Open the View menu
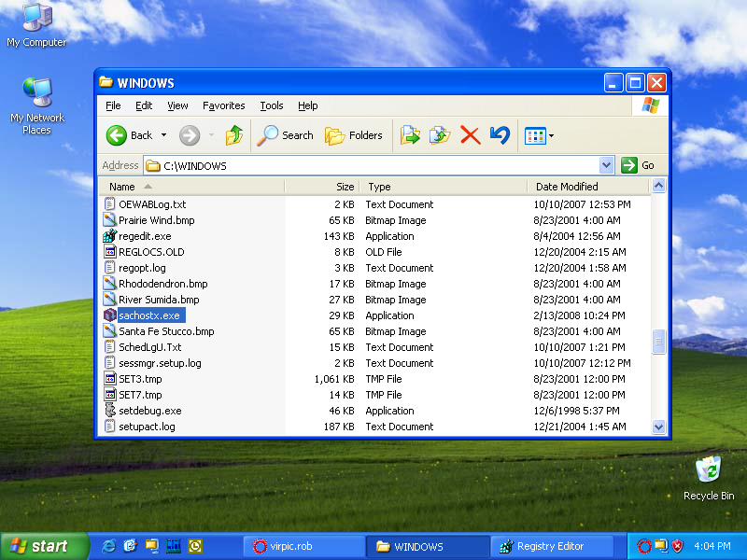This screenshot has height=560, width=747. 177,105
